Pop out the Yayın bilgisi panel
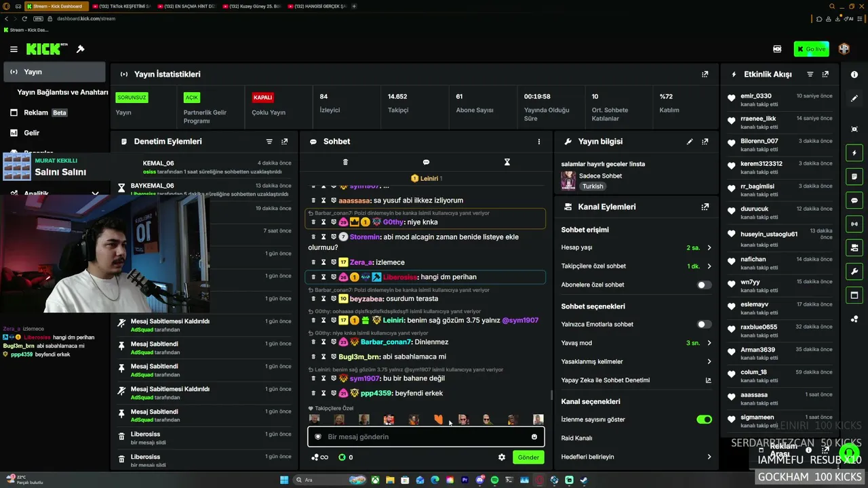This screenshot has height=488, width=868. click(x=705, y=142)
